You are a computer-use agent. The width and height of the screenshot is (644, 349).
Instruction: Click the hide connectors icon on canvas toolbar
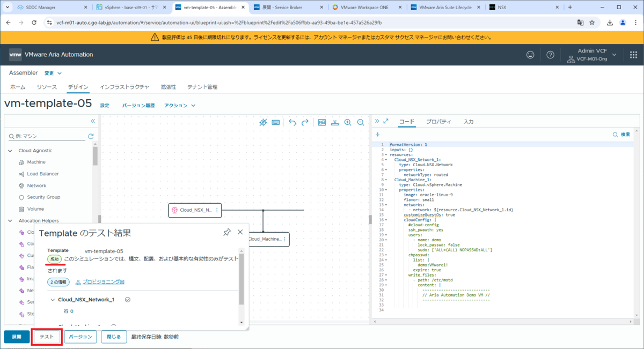tap(263, 122)
